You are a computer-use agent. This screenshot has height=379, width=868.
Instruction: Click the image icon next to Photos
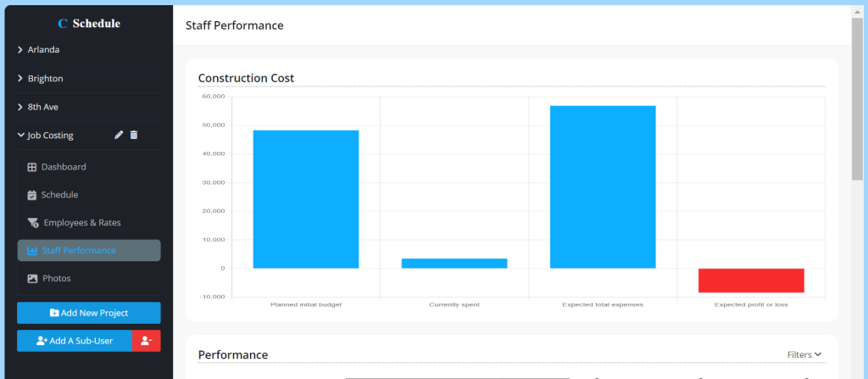[x=32, y=278]
